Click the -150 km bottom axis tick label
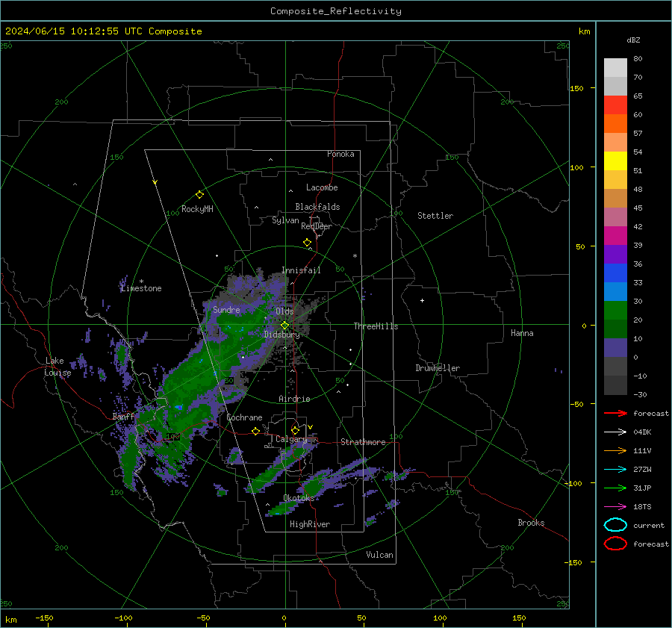672x628 pixels. (x=44, y=618)
